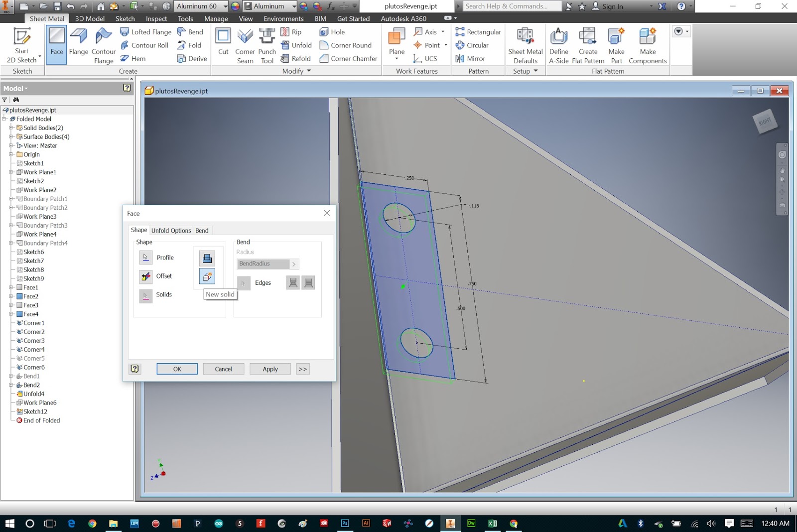Click the Search Help & Commands field
This screenshot has width=797, height=532.
[x=512, y=6]
